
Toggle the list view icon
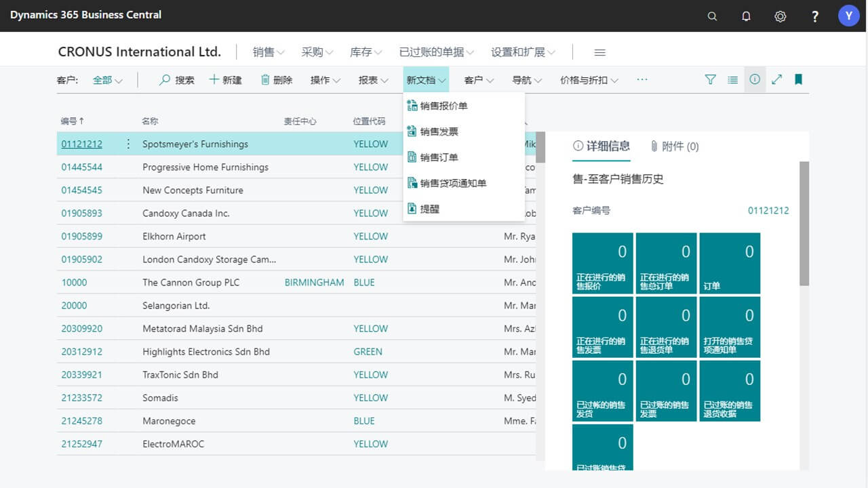tap(732, 79)
